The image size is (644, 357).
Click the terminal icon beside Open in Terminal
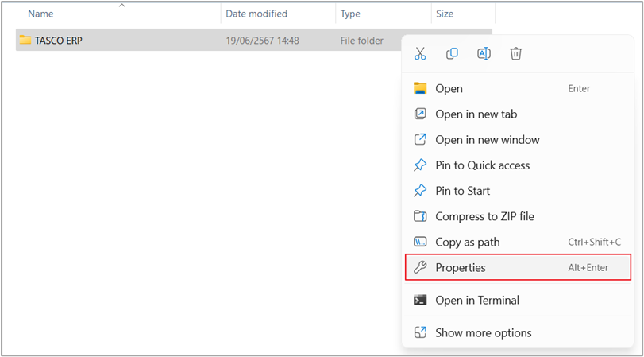tap(421, 300)
